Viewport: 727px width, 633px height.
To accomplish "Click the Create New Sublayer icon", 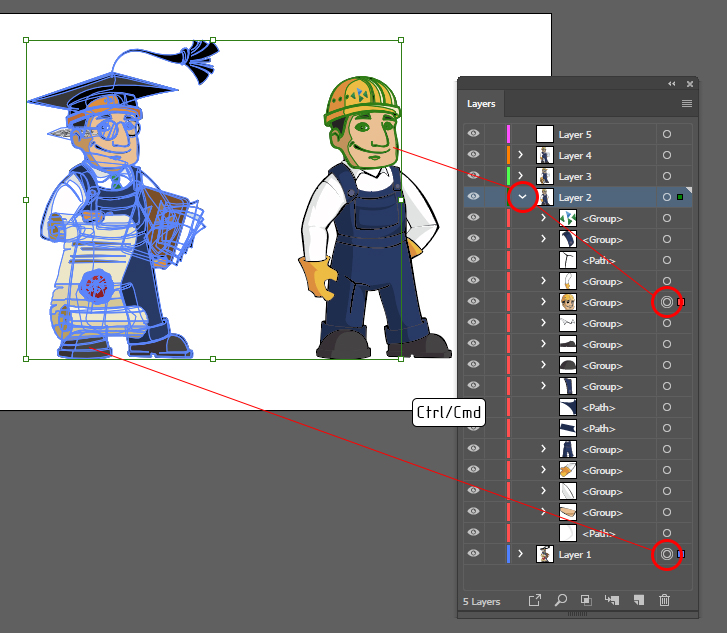I will [612, 600].
